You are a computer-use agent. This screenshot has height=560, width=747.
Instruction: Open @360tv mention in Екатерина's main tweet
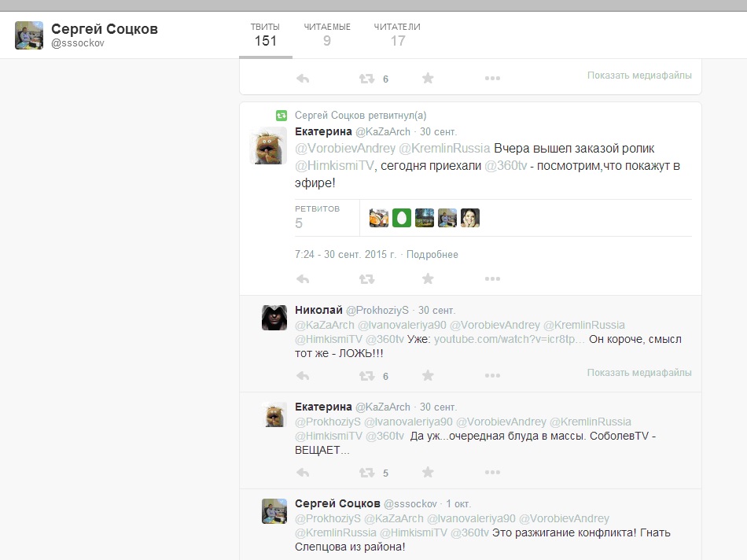point(506,166)
